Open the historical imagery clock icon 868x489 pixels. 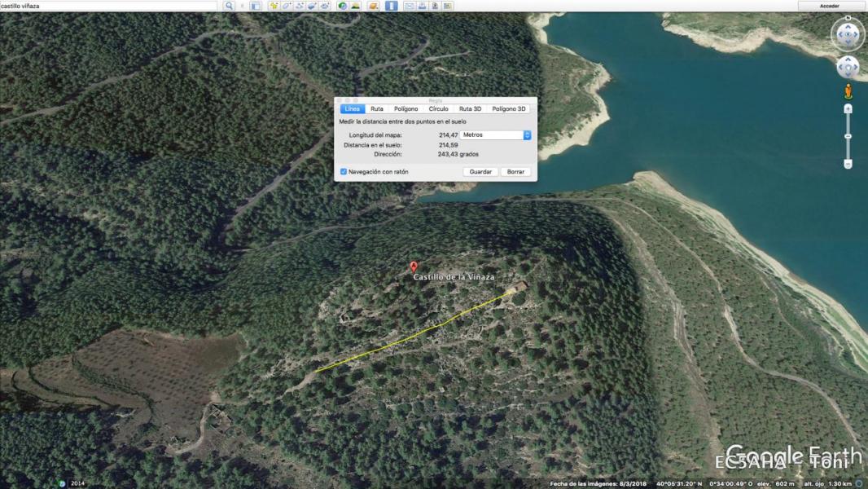point(342,6)
